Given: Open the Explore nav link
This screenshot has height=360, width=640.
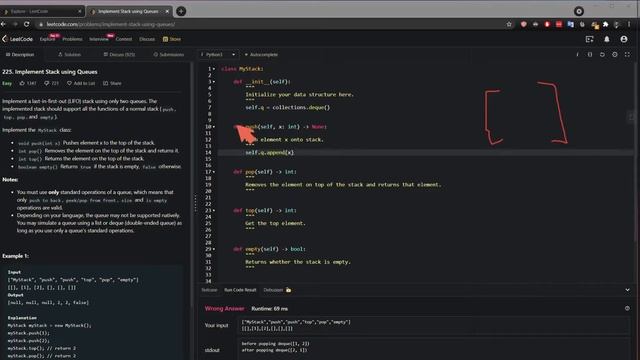Looking at the screenshot, I should [47, 39].
